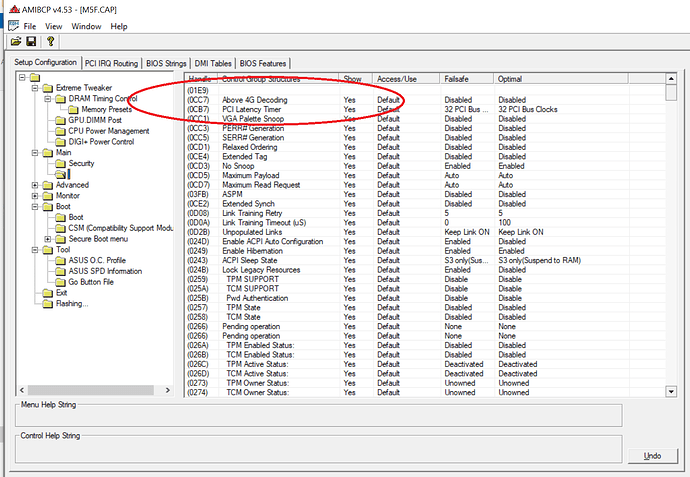Collapse the Extreme Tweaker node
The width and height of the screenshot is (690, 477).
pyautogui.click(x=35, y=88)
